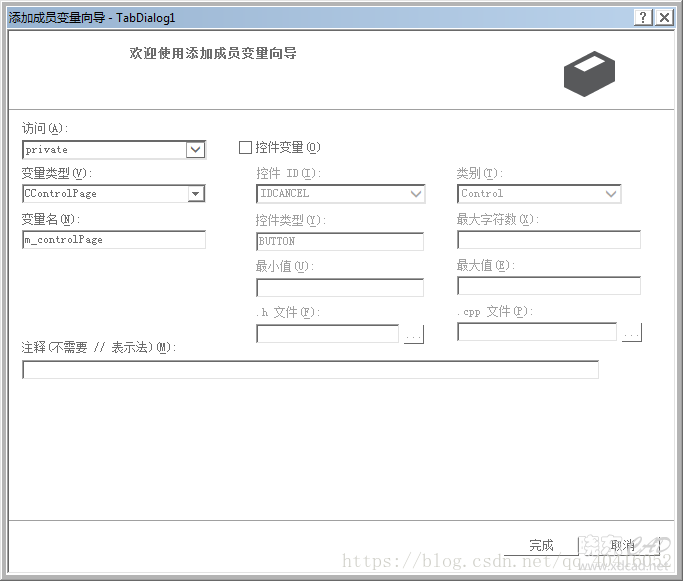Screen dimensions: 683x581
Task: Click the 最大值 input field
Action: [549, 286]
